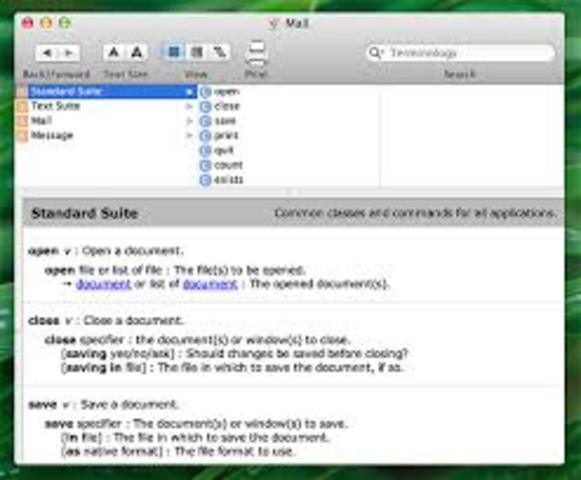Click the exists command icon
Viewport: 581px width, 480px height.
click(x=205, y=180)
